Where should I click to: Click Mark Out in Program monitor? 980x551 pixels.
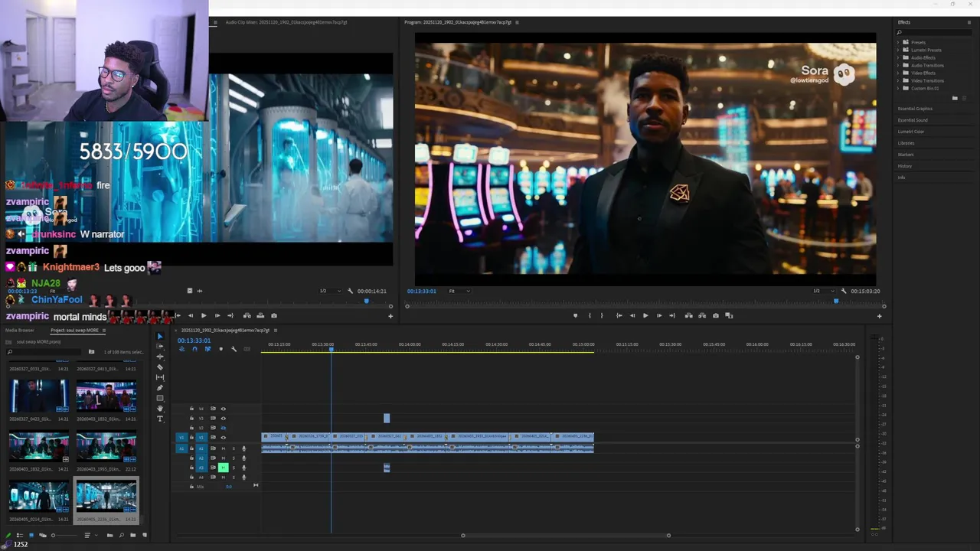pos(602,315)
